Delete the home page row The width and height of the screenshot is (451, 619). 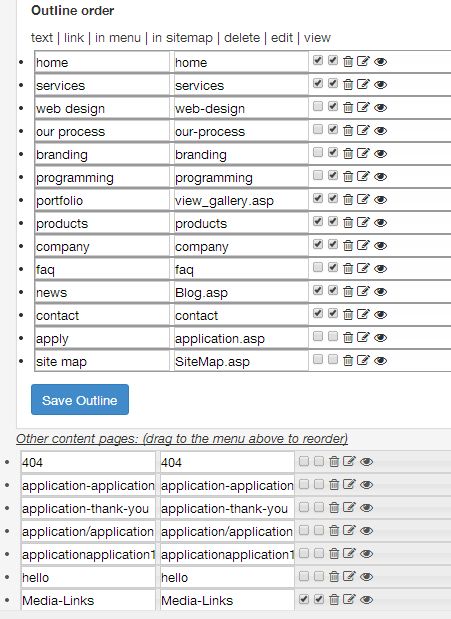(348, 62)
